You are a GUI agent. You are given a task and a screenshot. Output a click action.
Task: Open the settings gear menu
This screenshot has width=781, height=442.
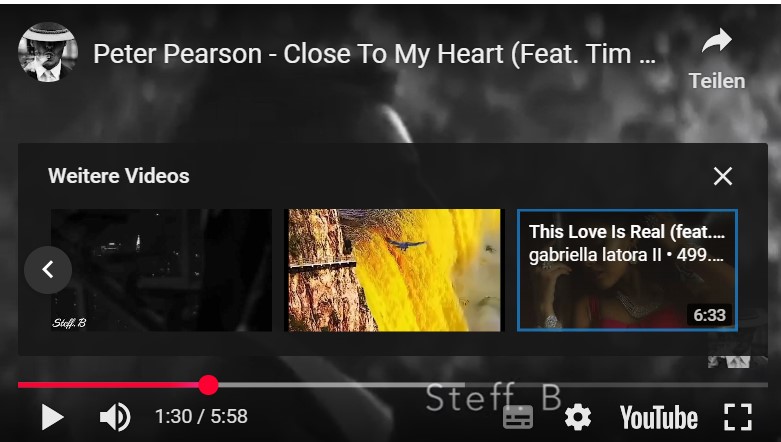tap(578, 417)
